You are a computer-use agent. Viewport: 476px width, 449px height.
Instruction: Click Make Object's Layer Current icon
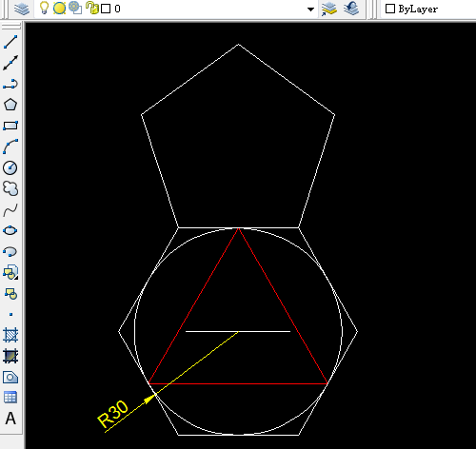click(x=329, y=9)
